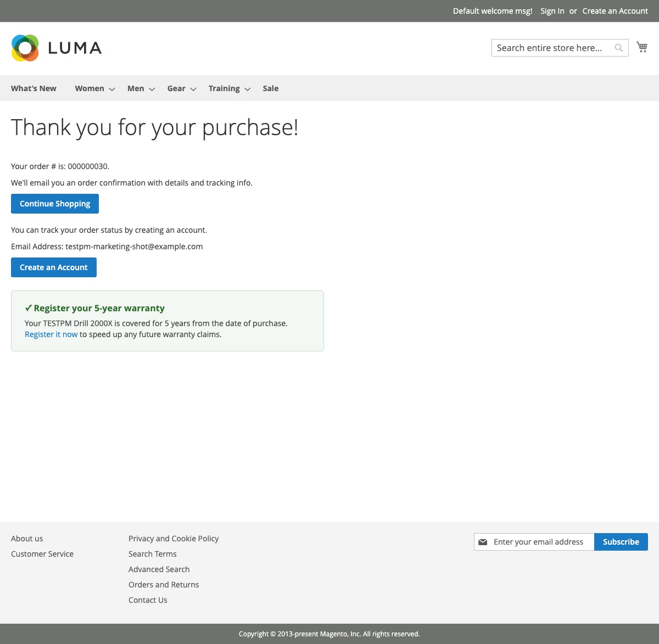This screenshot has height=644, width=659.
Task: Click the Continue Shopping button
Action: click(55, 204)
